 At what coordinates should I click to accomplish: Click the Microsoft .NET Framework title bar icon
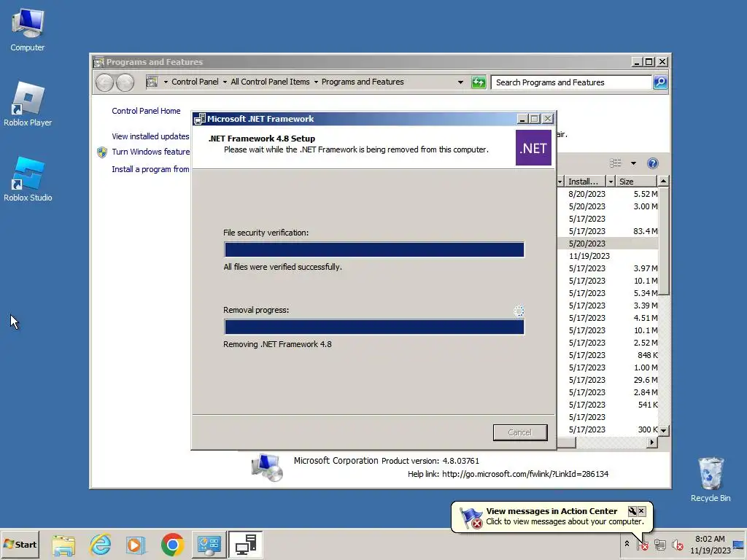[x=200, y=119]
